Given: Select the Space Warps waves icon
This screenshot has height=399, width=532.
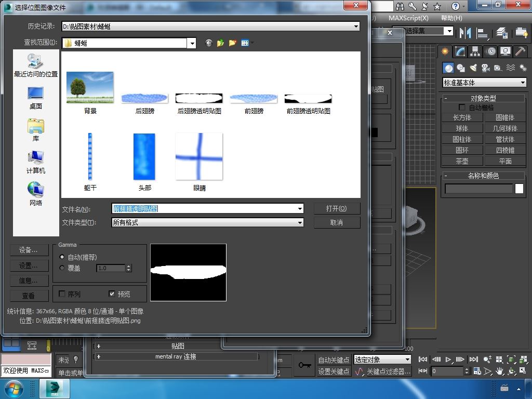Looking at the screenshot, I should [x=511, y=68].
